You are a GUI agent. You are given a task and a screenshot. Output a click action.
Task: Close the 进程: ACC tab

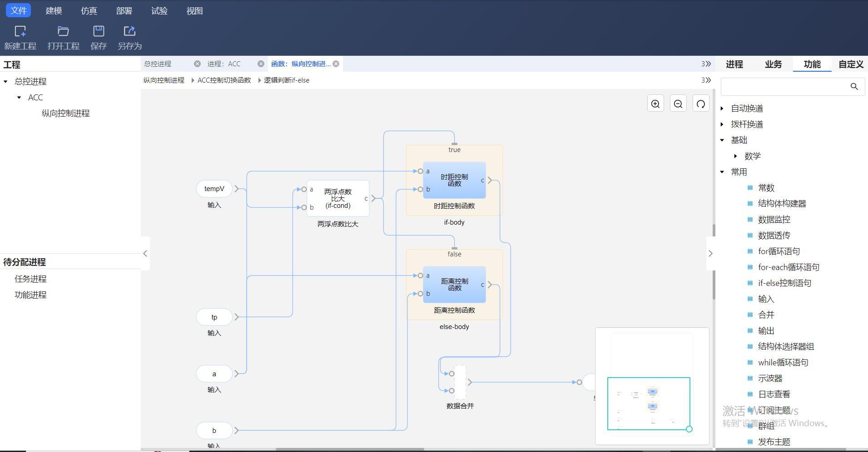(261, 64)
